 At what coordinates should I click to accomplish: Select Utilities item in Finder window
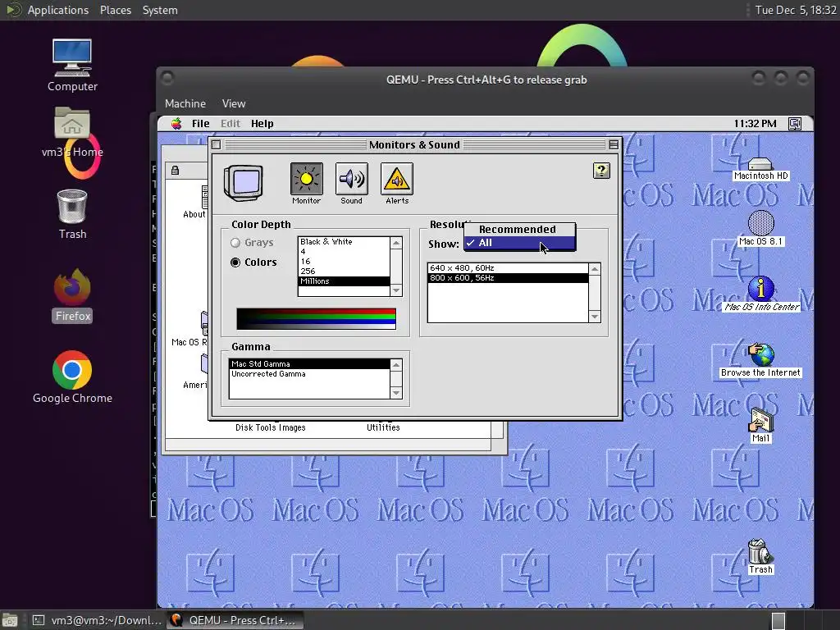tap(383, 427)
